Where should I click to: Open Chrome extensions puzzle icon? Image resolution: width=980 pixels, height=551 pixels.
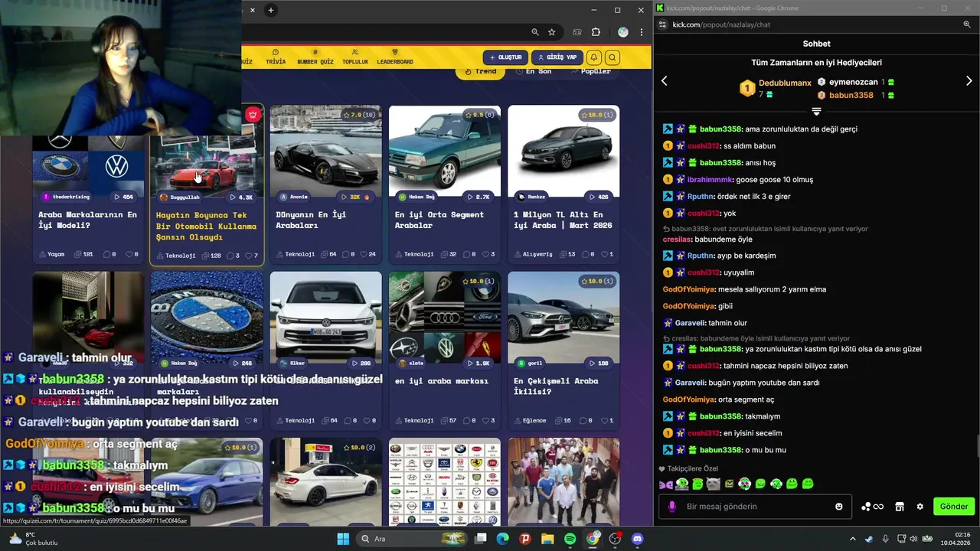pyautogui.click(x=596, y=32)
